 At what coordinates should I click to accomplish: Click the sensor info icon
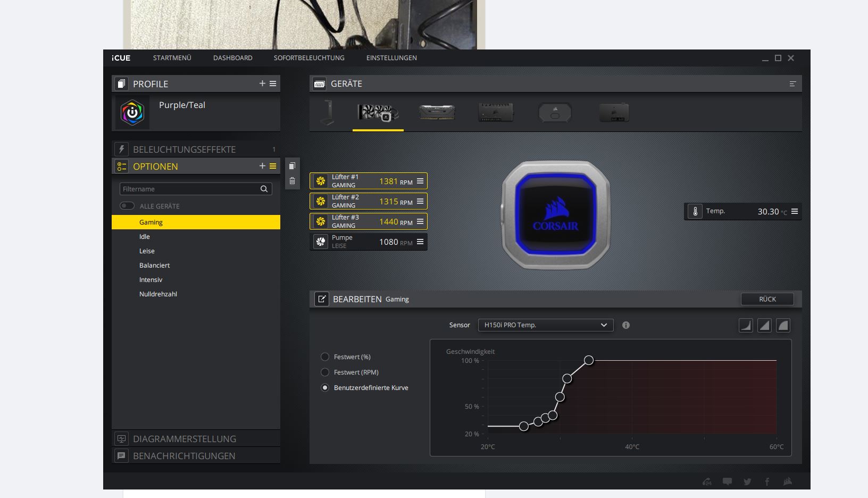[626, 325]
